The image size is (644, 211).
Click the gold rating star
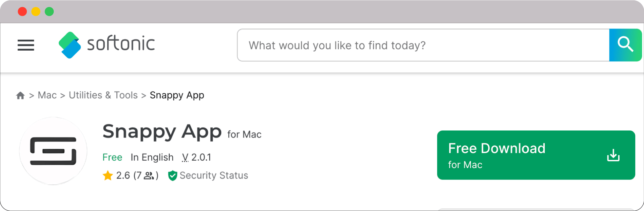[108, 175]
